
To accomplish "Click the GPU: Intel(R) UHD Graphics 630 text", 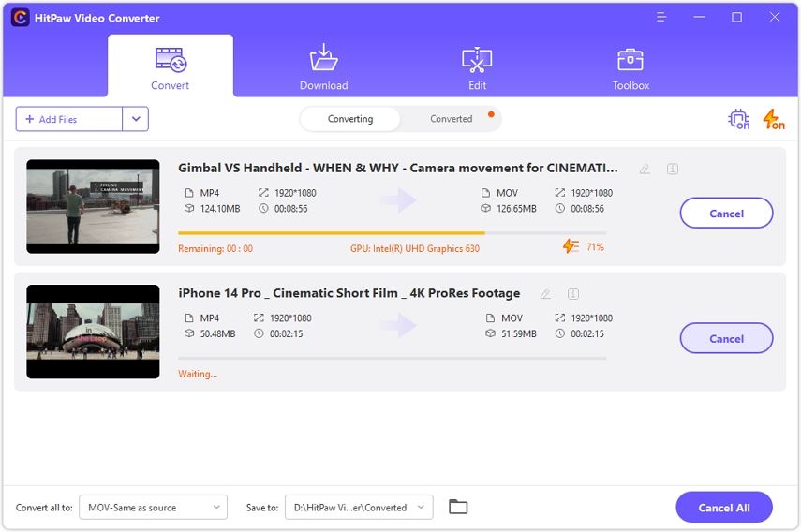I will [415, 248].
